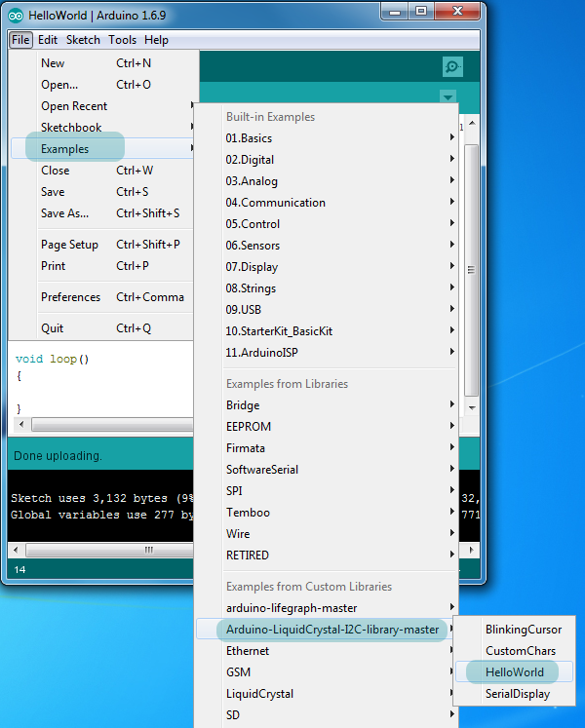Open the Sketch menu

83,40
